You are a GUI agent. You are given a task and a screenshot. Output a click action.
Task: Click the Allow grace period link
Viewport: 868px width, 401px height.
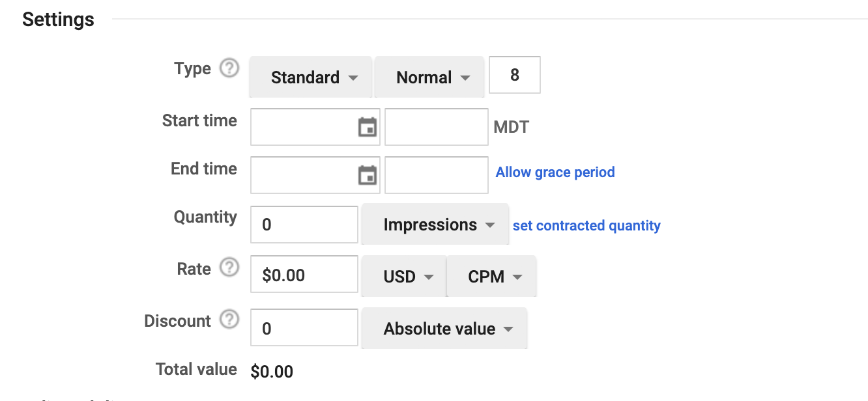click(555, 172)
